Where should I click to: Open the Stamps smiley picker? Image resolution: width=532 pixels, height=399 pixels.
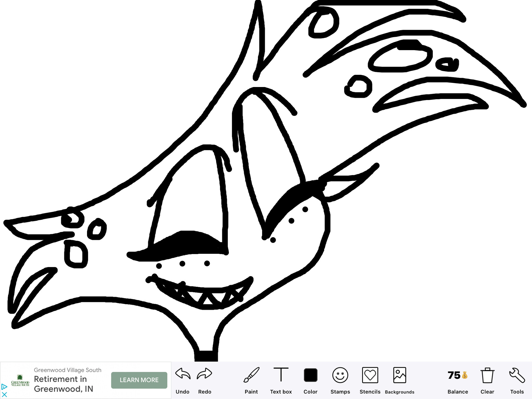(x=340, y=375)
